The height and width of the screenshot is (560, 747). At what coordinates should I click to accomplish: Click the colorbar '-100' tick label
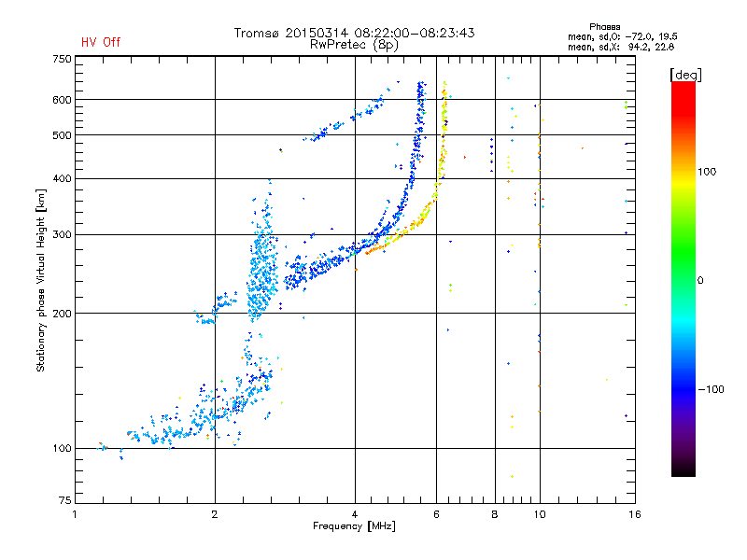(x=711, y=389)
